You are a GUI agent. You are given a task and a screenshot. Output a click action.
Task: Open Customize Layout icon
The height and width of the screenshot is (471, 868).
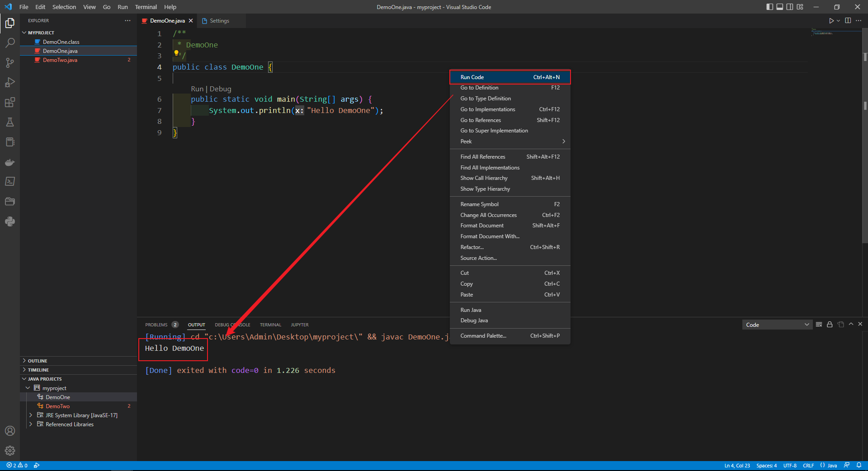point(800,7)
